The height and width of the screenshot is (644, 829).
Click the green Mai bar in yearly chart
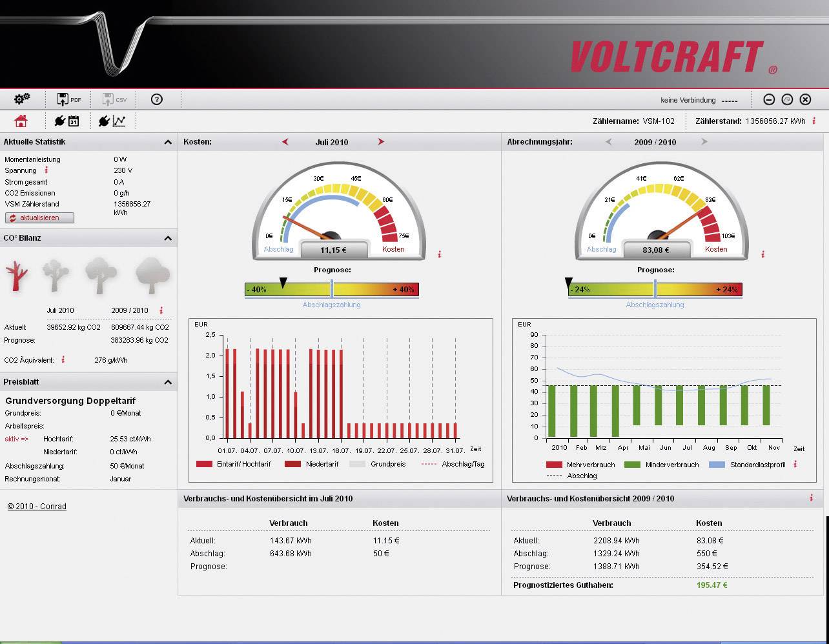(637, 405)
